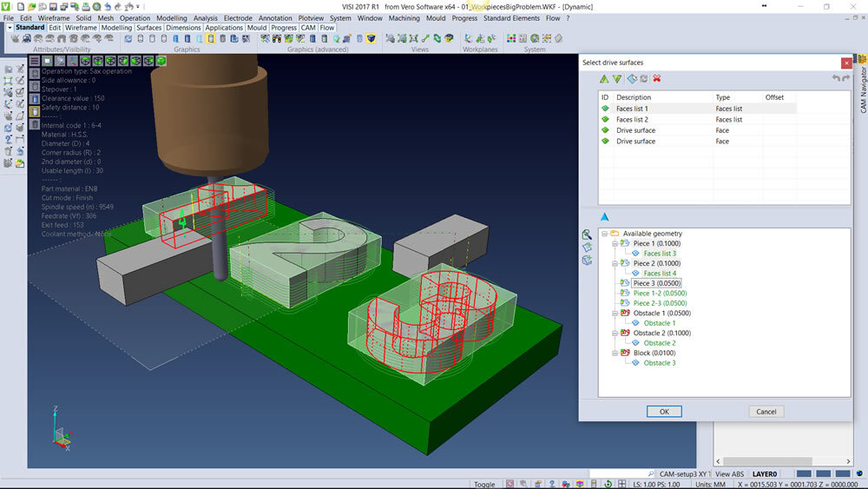The height and width of the screenshot is (489, 868).
Task: Collapse the Obstacle 2 (0.1000) tree node
Action: 615,334
